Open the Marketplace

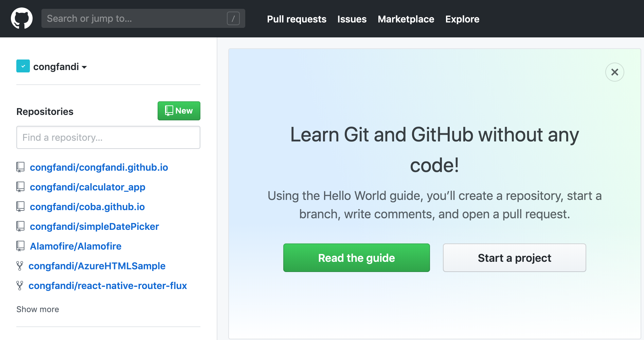tap(406, 19)
